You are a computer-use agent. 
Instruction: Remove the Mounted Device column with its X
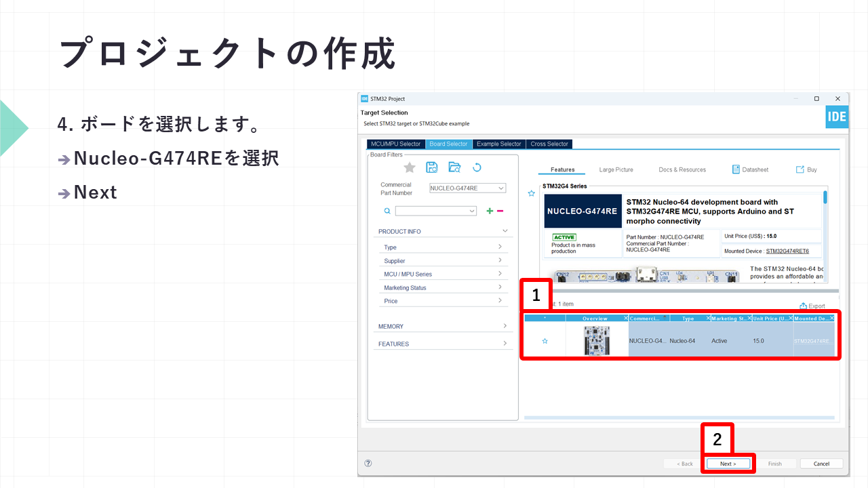click(x=832, y=318)
